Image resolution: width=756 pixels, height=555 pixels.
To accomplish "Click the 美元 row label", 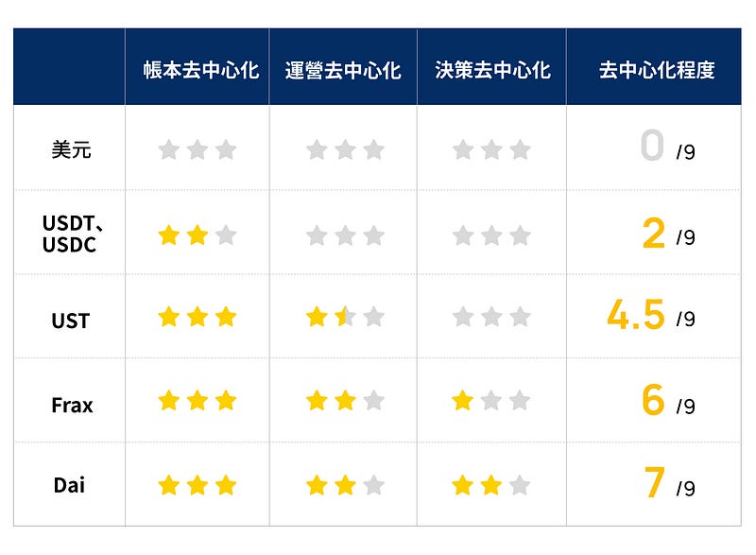I will [71, 149].
